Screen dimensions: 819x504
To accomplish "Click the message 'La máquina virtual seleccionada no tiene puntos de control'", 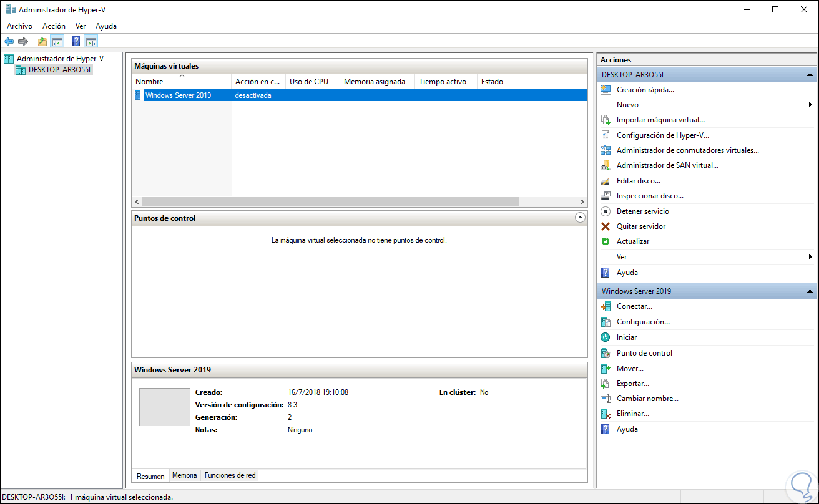I will point(359,240).
